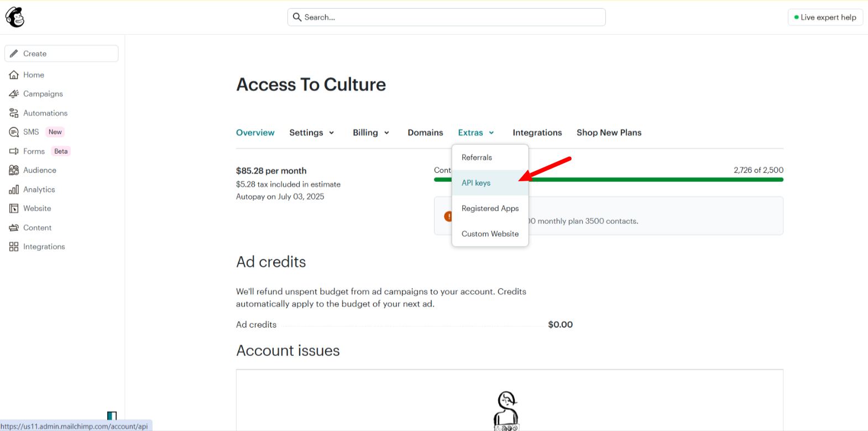This screenshot has height=431, width=868.
Task: Click the Forms icon in sidebar
Action: point(14,151)
